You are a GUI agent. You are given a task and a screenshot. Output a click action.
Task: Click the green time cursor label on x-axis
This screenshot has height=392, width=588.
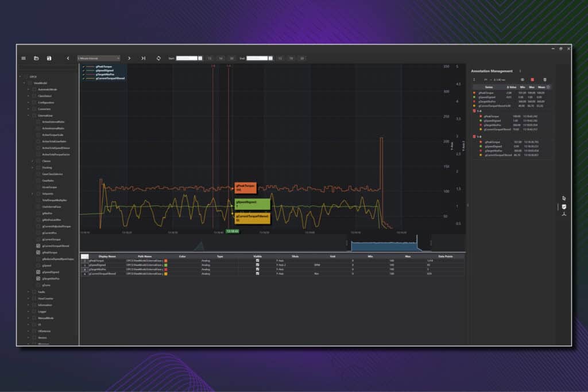[233, 232]
